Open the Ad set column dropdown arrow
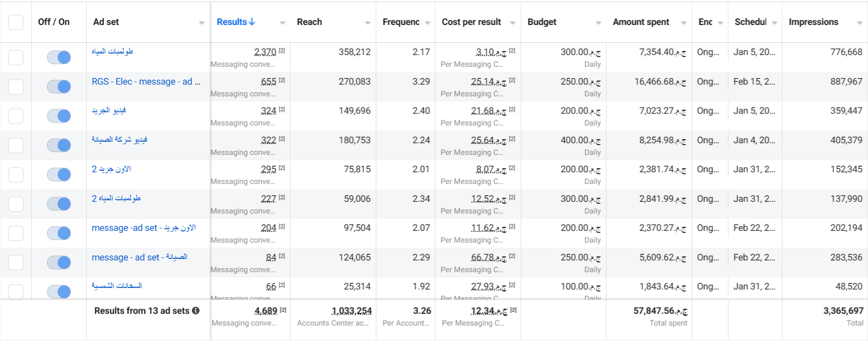The height and width of the screenshot is (342, 868). pyautogui.click(x=202, y=23)
